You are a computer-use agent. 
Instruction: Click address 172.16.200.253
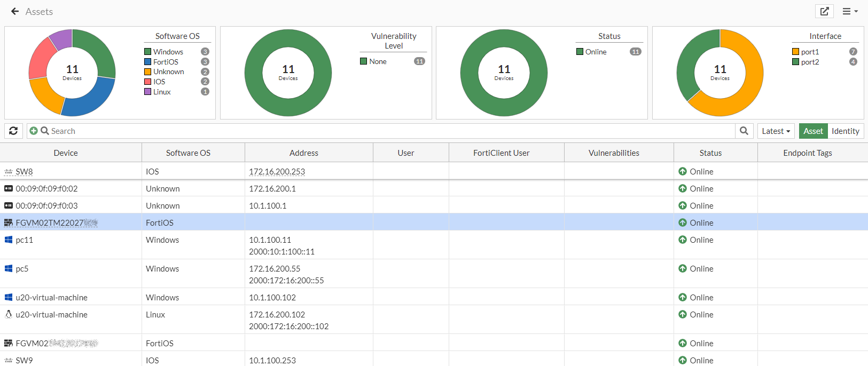point(277,171)
